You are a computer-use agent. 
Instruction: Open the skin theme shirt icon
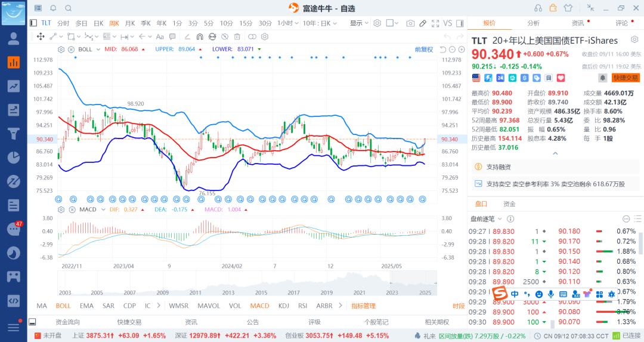pyautogui.click(x=568, y=8)
